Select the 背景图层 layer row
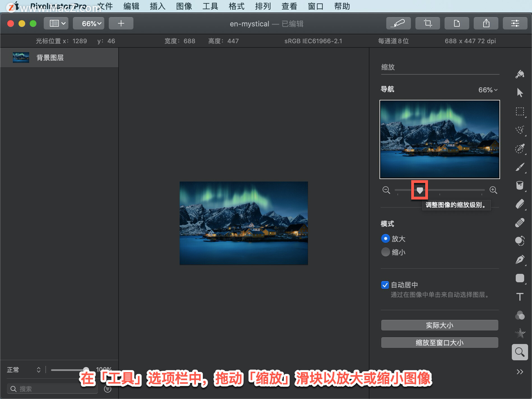 [x=59, y=58]
